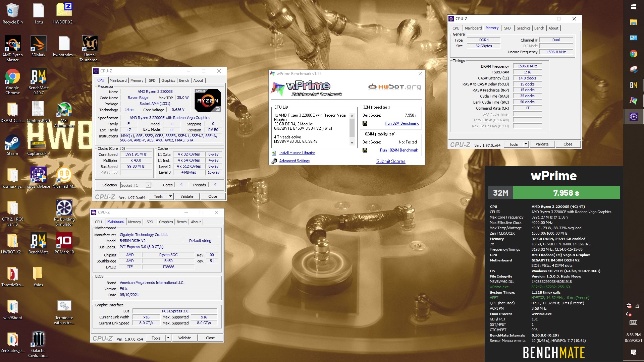Screen dimensions: 644x362
Task: Open the NiceHashMiner desktop shortcut
Action: 64,178
